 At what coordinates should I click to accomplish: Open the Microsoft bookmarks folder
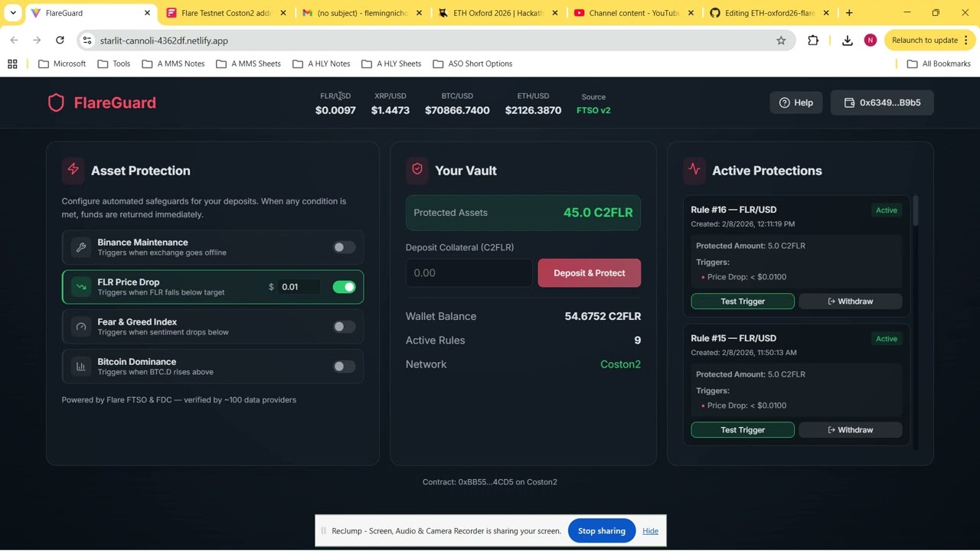click(x=62, y=64)
